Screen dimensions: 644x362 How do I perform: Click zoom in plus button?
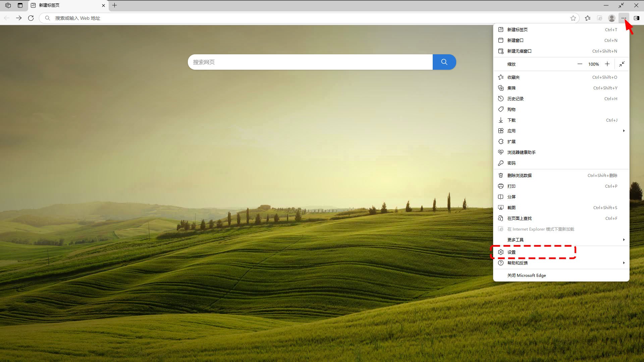(x=607, y=64)
